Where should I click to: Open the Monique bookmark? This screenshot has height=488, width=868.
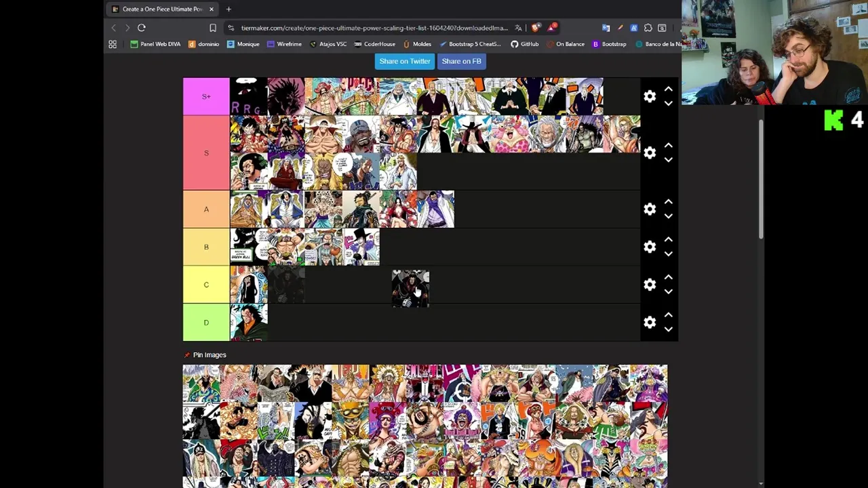click(243, 44)
